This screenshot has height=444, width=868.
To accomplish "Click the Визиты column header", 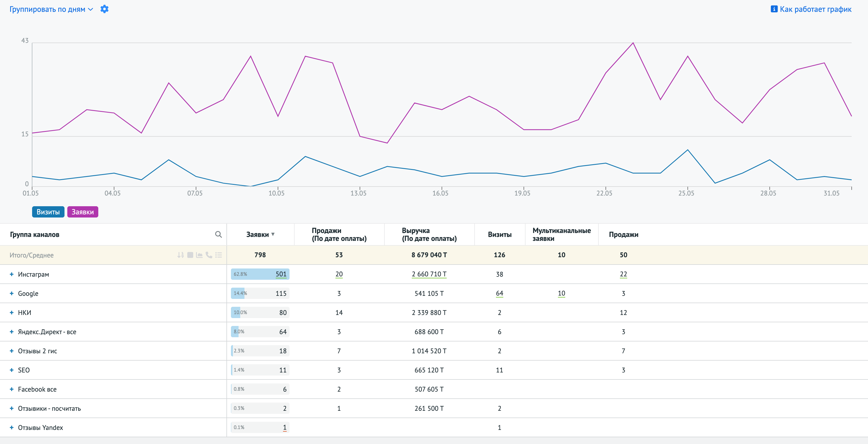I will [499, 234].
